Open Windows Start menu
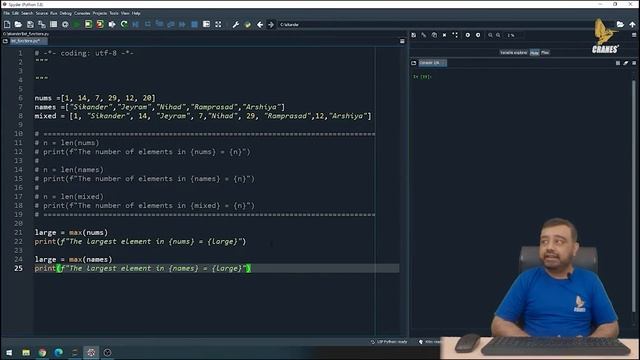Viewport: 640px width, 360px height. [9, 352]
